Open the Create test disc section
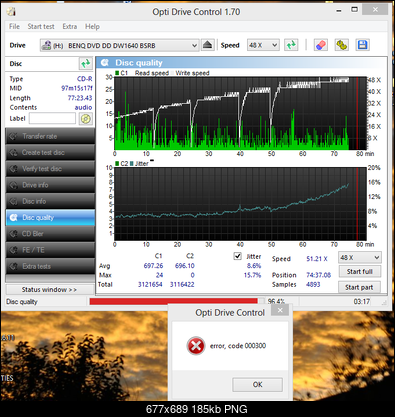The height and width of the screenshot is (417, 395). (x=50, y=152)
